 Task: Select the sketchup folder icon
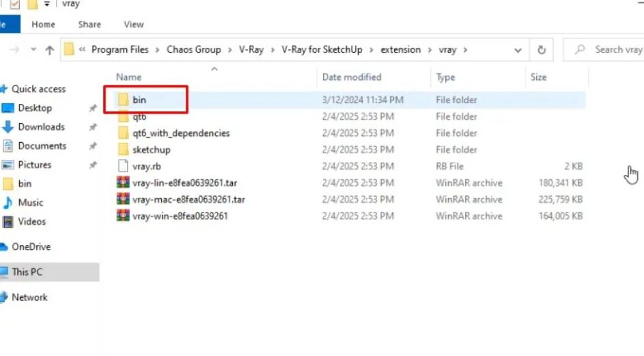tap(123, 150)
